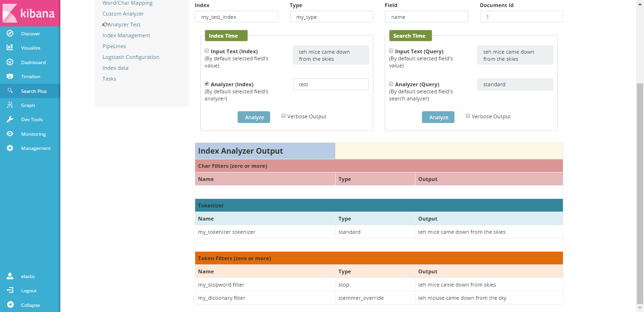Enable Verbose Output under Search Time
The width and height of the screenshot is (644, 312).
pyautogui.click(x=468, y=116)
